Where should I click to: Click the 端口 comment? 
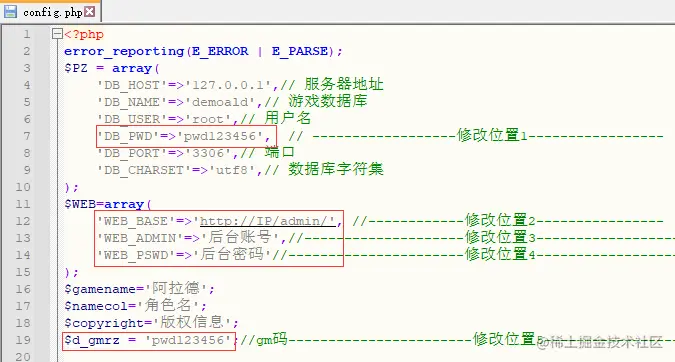280,152
